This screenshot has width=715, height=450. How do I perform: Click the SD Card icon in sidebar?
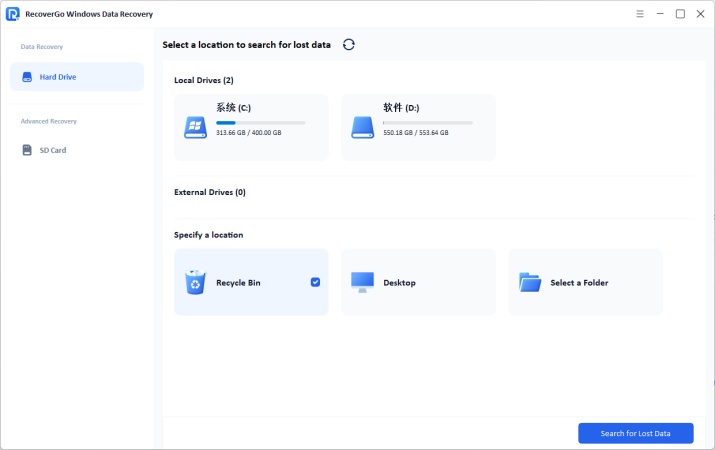[27, 150]
